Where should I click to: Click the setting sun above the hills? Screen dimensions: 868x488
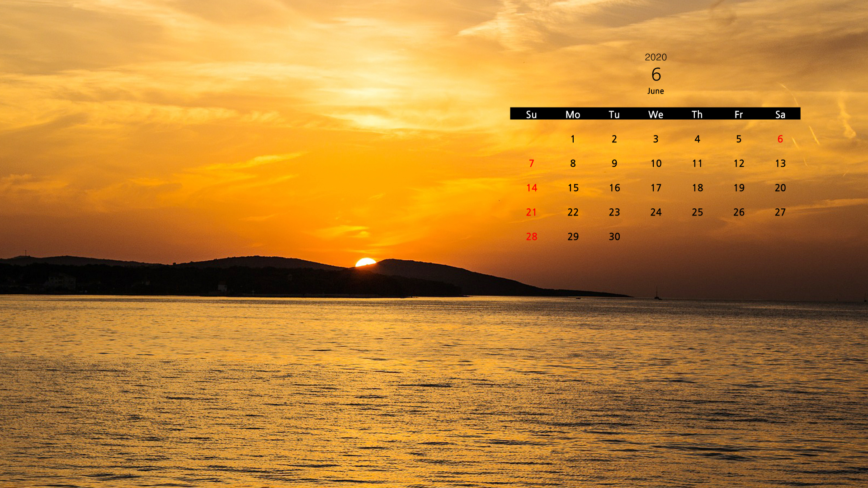click(365, 263)
